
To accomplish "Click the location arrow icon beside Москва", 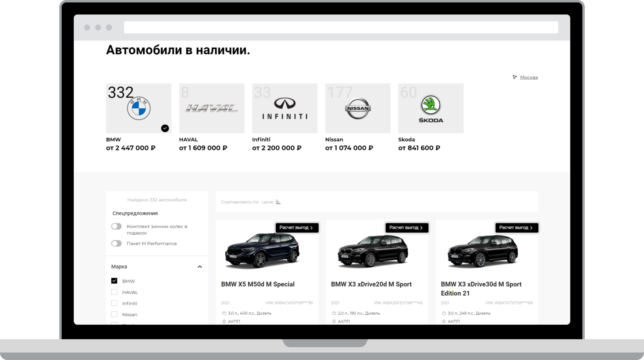I will tap(515, 77).
